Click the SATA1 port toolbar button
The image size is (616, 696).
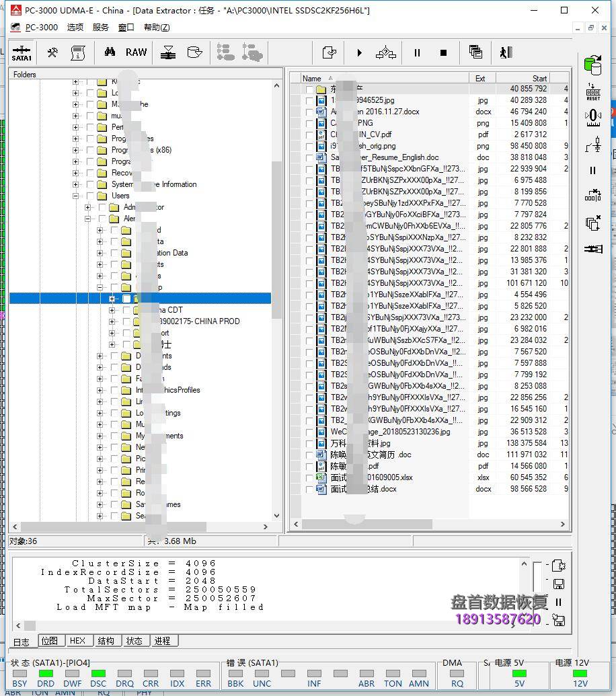tap(22, 53)
